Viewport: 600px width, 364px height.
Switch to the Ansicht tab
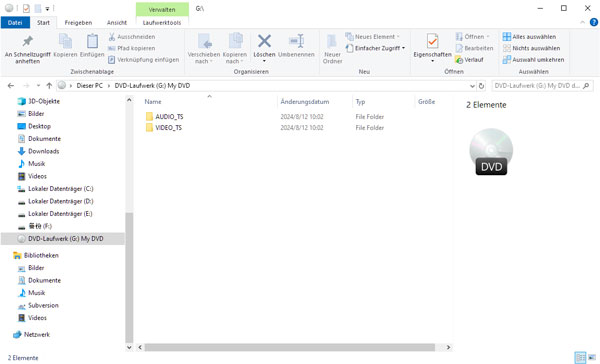[x=117, y=23]
